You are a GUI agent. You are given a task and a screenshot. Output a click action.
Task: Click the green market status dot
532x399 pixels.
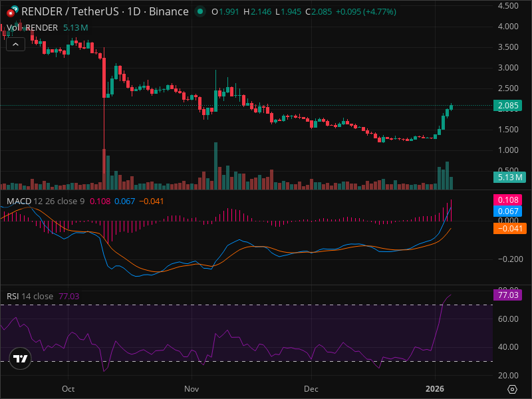(200, 11)
